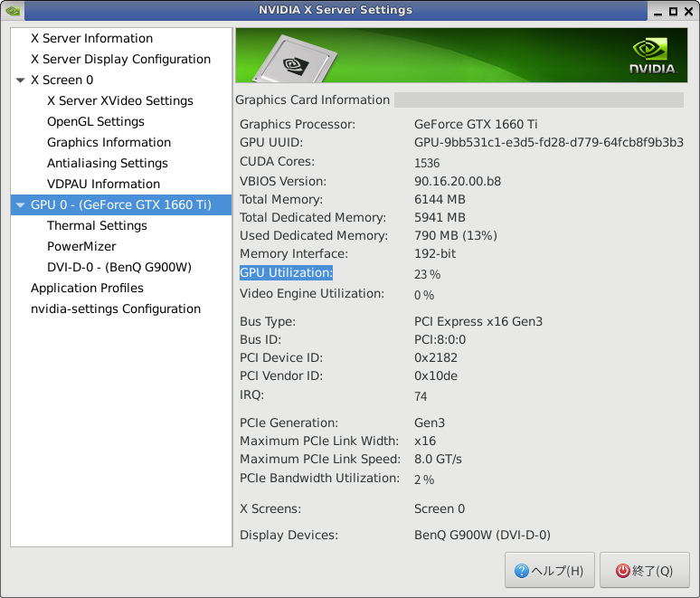Show Graphics Information page

click(109, 142)
